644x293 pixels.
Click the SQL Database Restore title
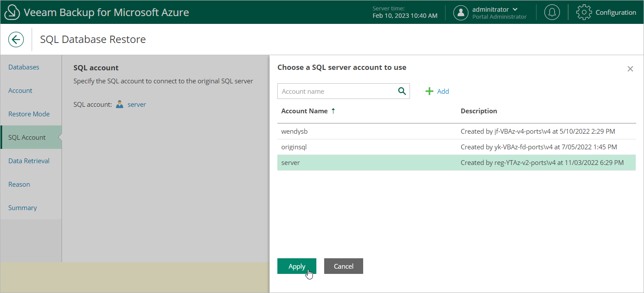pyautogui.click(x=93, y=40)
